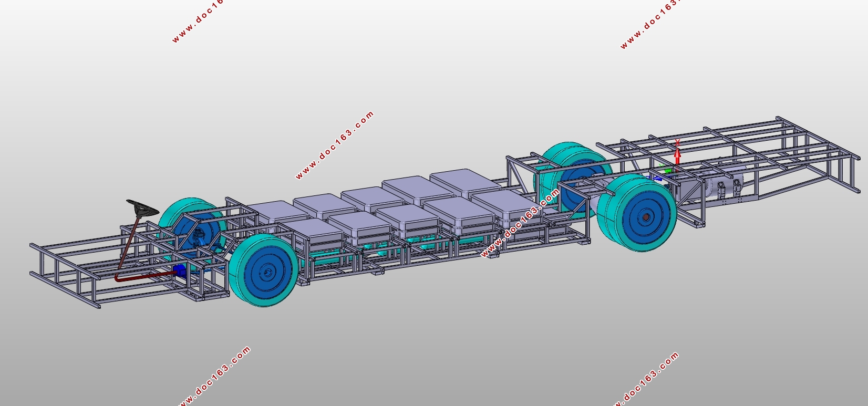Image resolution: width=868 pixels, height=406 pixels.
Task: Click the www.doc163.com watermark above the battery packs
Action: tap(335, 144)
